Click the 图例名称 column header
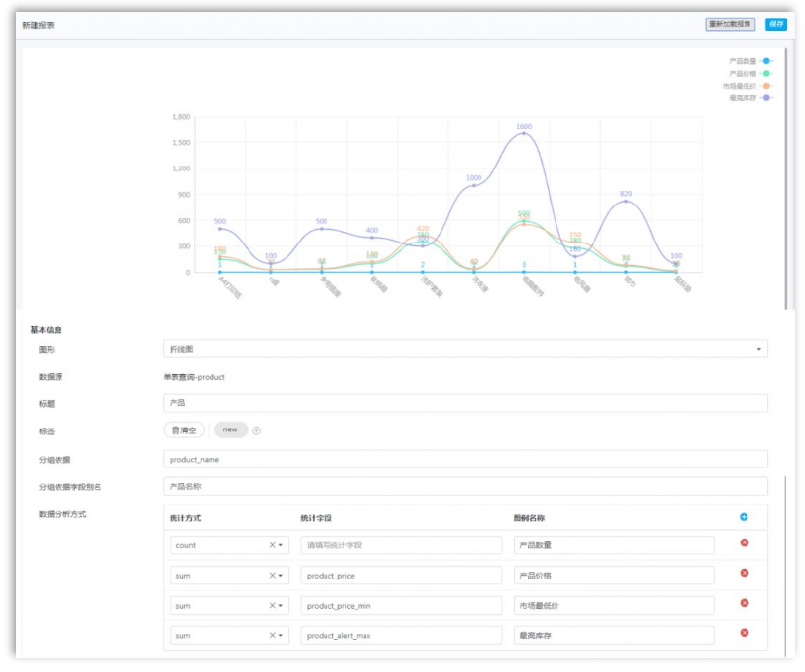The image size is (805, 672). coord(529,518)
